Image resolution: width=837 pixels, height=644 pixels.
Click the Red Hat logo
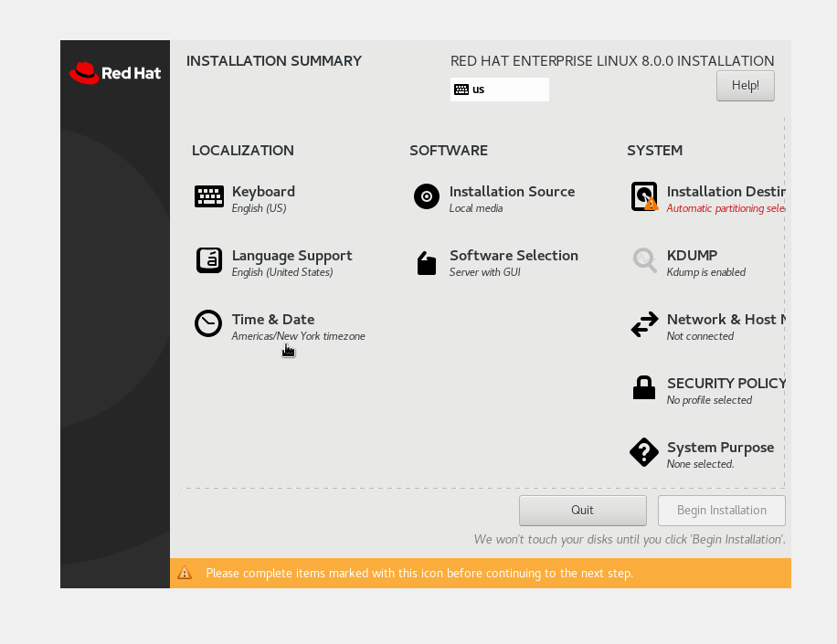tap(115, 73)
